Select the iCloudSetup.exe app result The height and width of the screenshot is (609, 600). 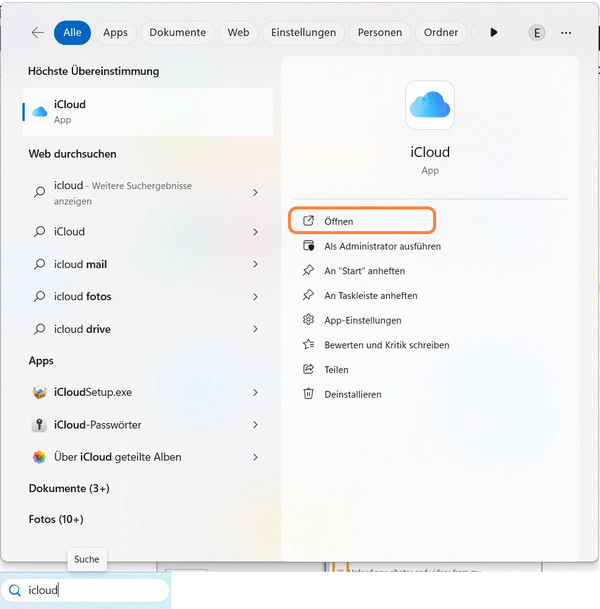[148, 392]
